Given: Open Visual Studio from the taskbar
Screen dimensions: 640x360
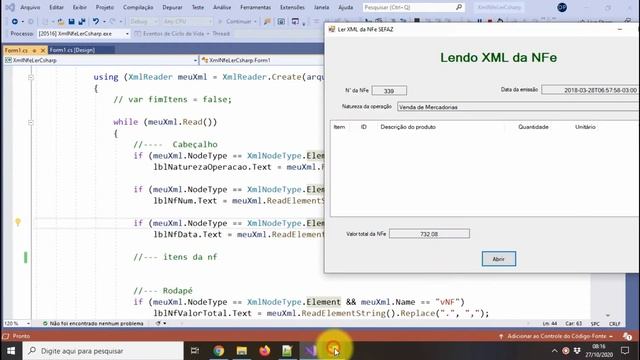Looking at the screenshot, I should pyautogui.click(x=310, y=351).
